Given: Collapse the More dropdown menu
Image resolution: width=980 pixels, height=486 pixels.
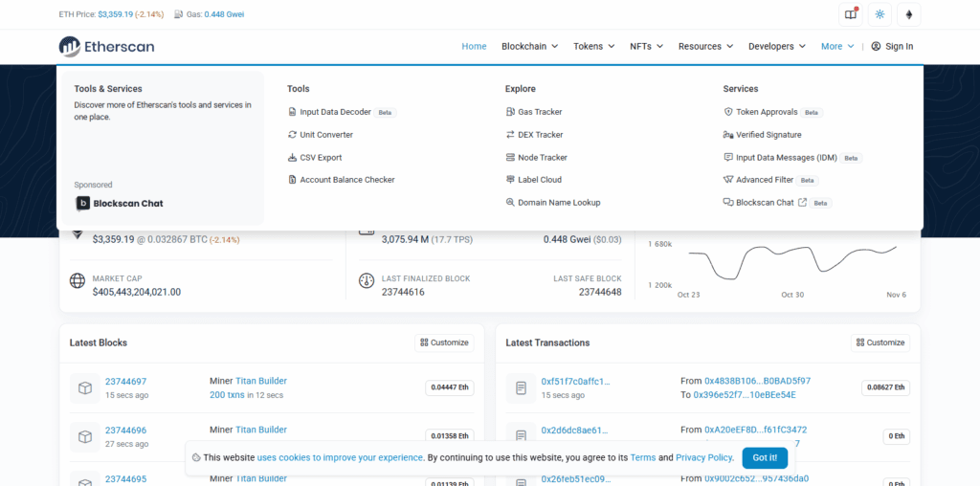Looking at the screenshot, I should [x=837, y=46].
